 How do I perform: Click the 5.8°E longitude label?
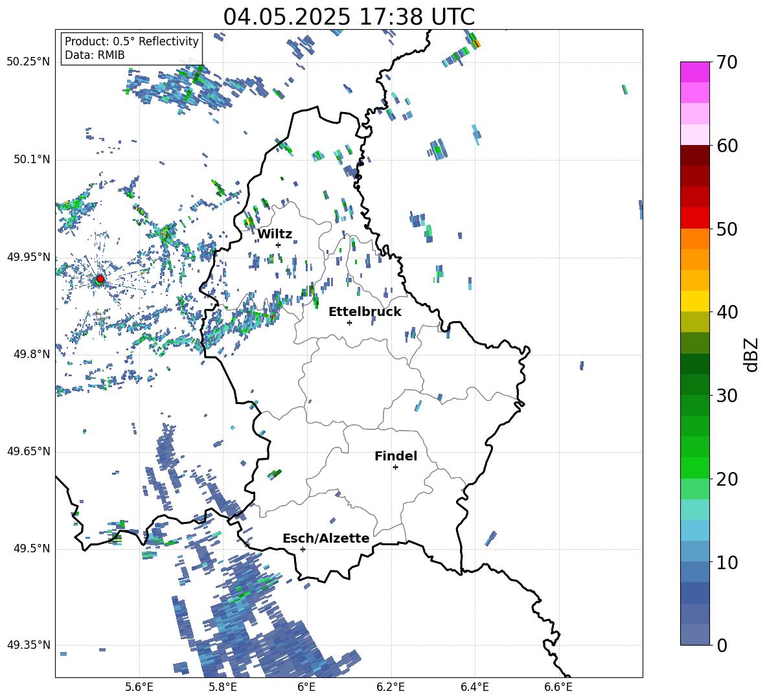[223, 688]
